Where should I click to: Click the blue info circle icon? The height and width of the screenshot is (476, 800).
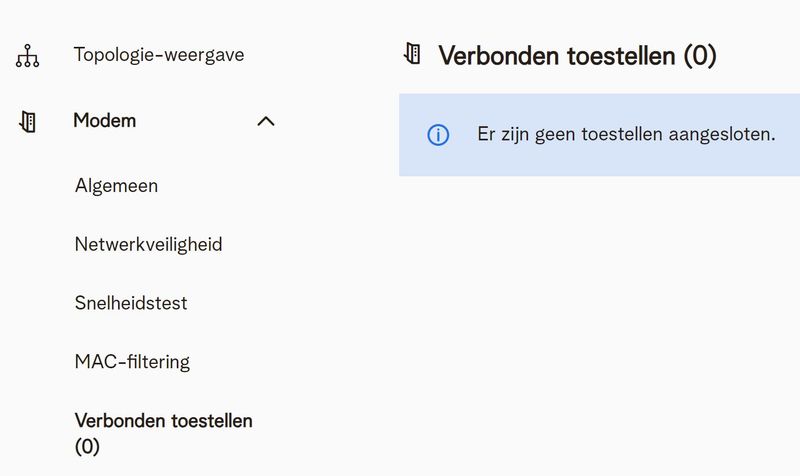[x=438, y=135]
